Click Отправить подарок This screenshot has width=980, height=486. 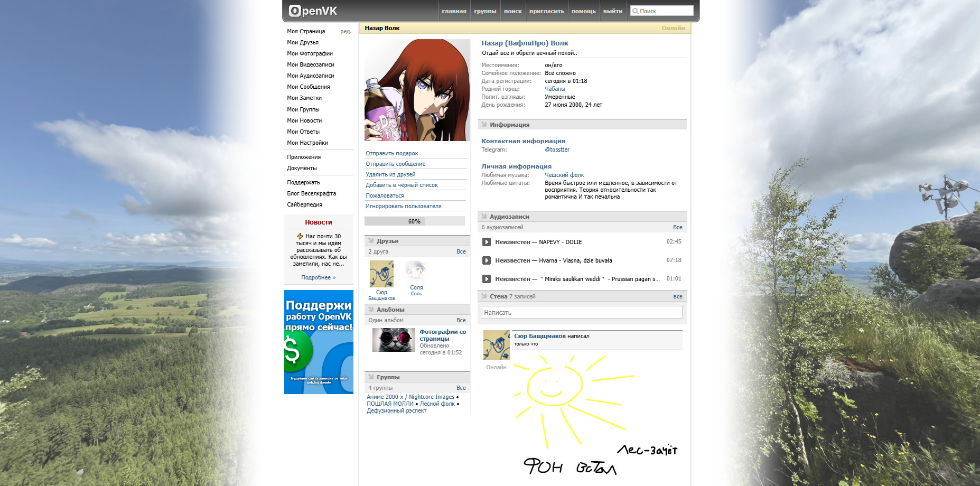[x=391, y=153]
